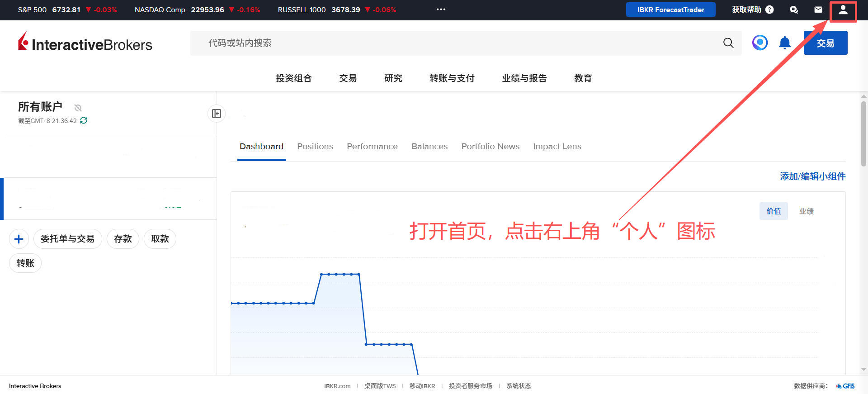
Task: Expand the ticker bar three-dots menu
Action: coord(441,9)
